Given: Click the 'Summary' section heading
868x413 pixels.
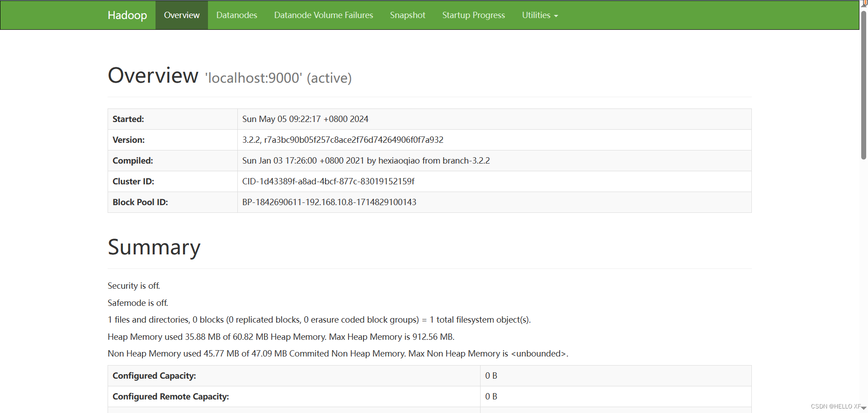Looking at the screenshot, I should [154, 247].
